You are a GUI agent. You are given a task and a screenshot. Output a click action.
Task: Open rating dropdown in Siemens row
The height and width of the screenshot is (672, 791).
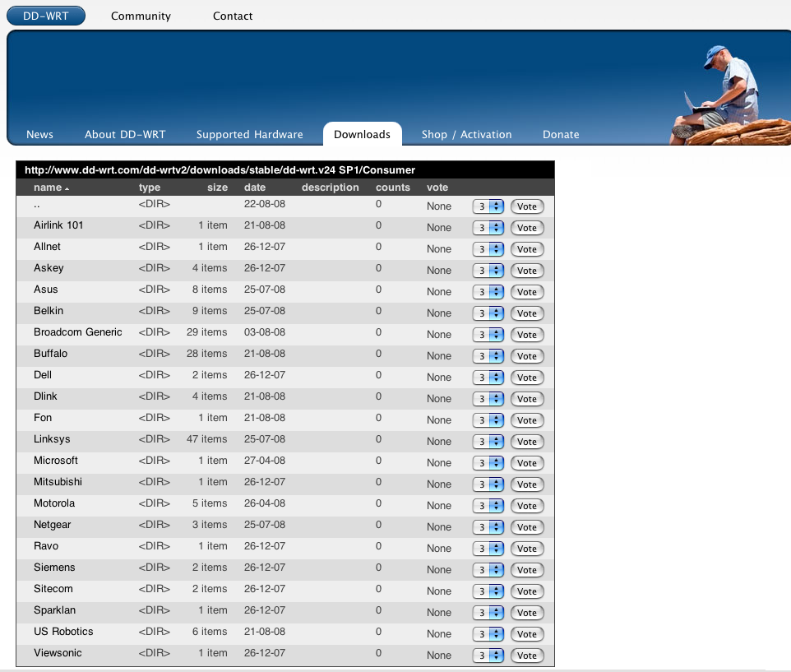point(488,570)
